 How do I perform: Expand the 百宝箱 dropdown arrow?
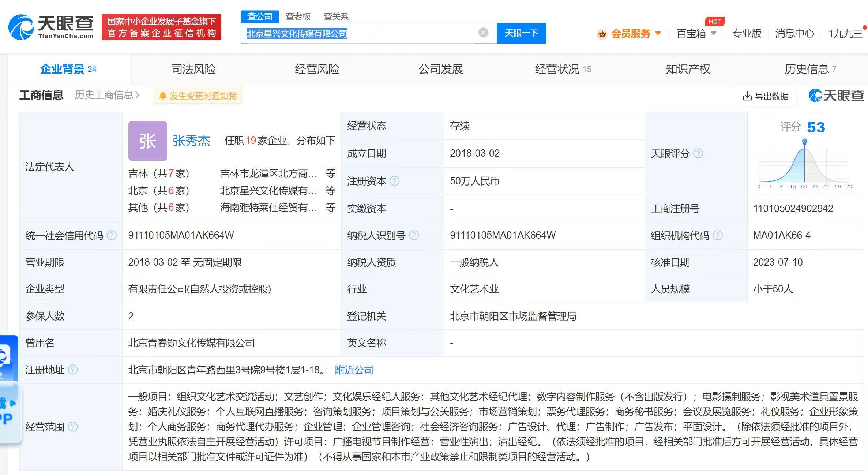click(714, 33)
